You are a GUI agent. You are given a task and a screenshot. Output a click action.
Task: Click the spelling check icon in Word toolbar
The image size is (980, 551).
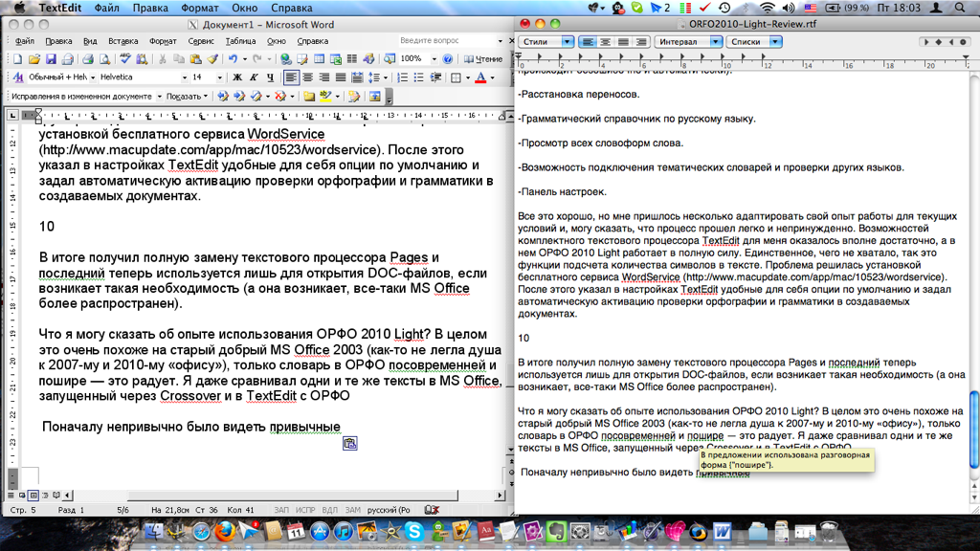click(x=125, y=59)
